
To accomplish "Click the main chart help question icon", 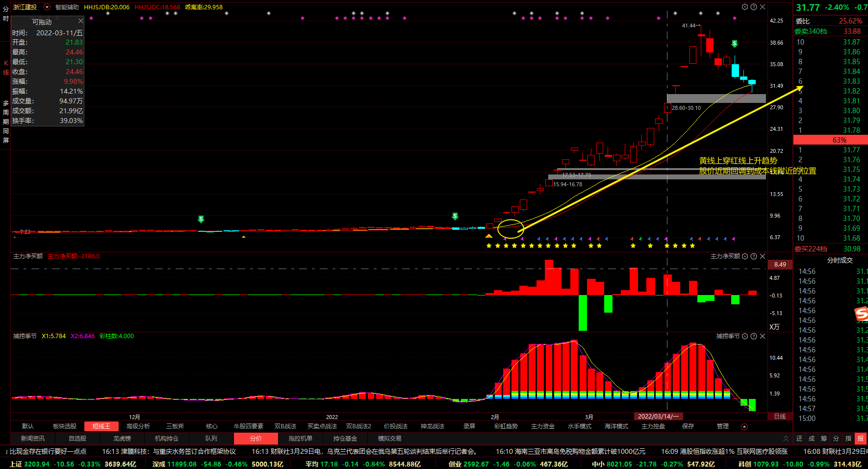I will tap(754, 7).
